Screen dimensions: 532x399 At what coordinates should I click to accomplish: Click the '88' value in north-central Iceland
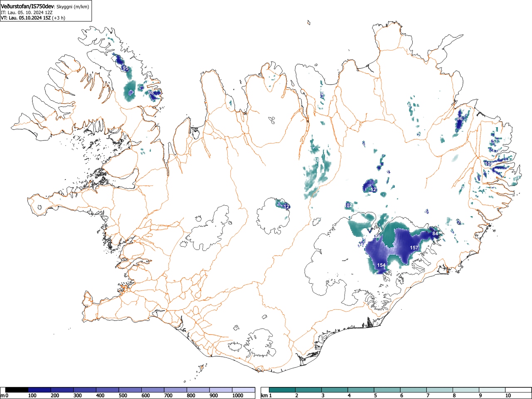click(x=317, y=160)
